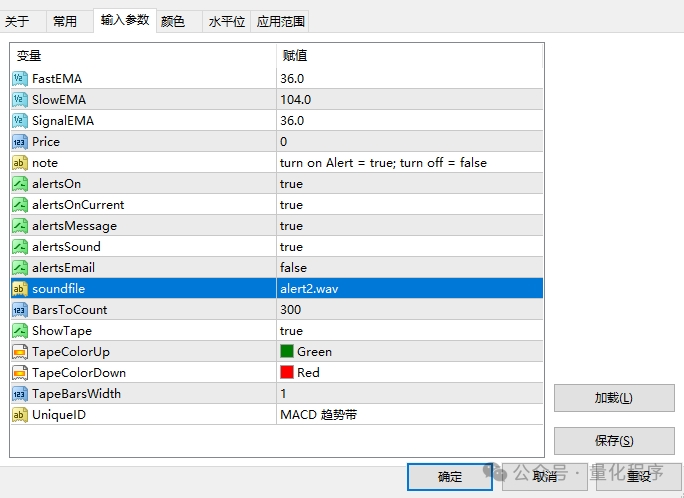Click the TapeBarsWidth integer icon
The image size is (684, 498).
click(x=20, y=394)
